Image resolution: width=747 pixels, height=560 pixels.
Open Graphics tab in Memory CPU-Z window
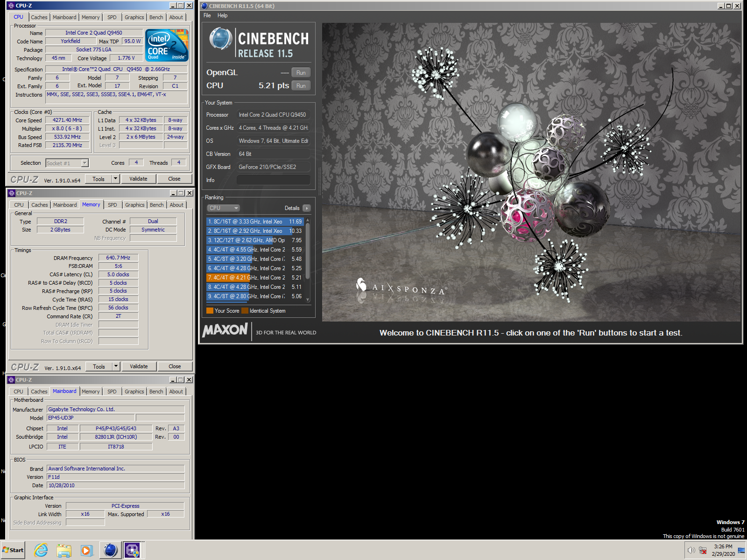[x=135, y=205]
